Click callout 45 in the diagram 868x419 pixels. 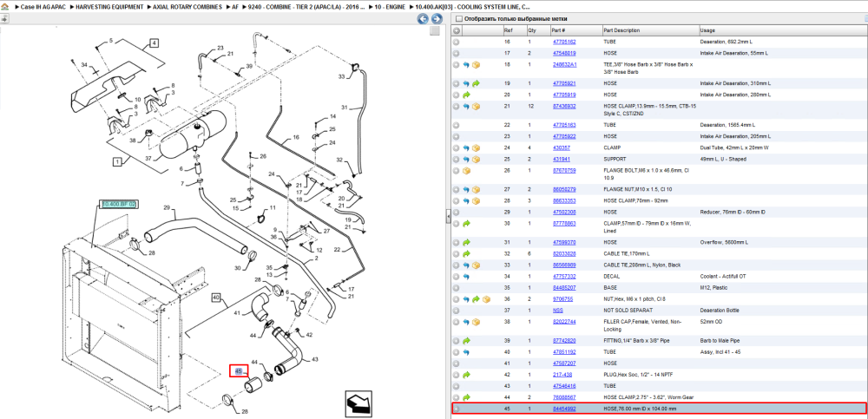click(239, 370)
